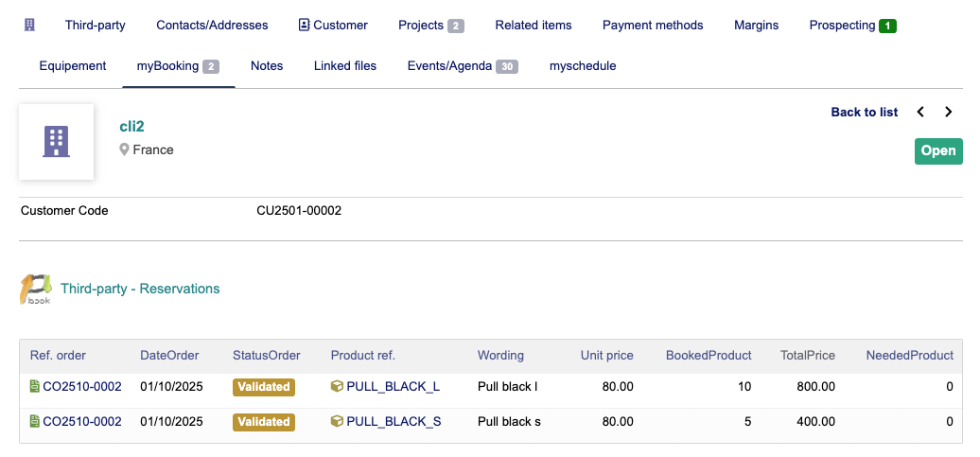
Task: Open the Contacts/Addresses tab
Action: click(x=212, y=26)
